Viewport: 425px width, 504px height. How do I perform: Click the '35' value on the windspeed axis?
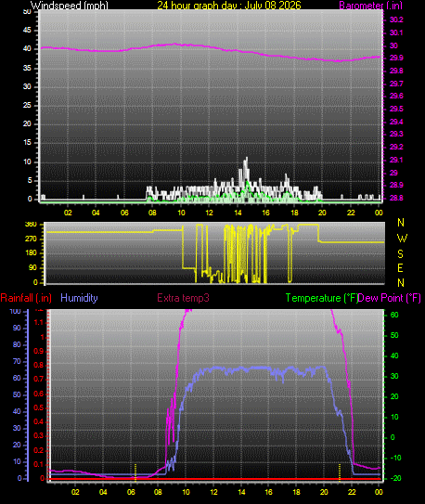(x=27, y=68)
